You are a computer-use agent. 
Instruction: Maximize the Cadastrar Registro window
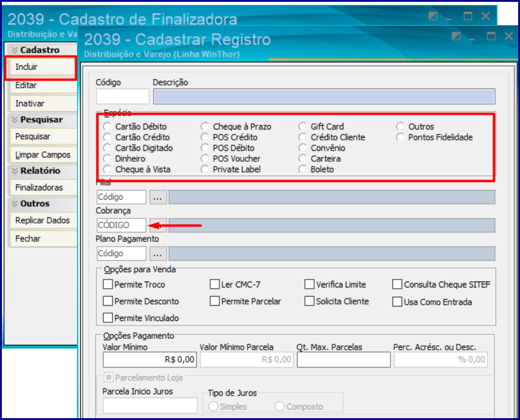pyautogui.click(x=491, y=36)
